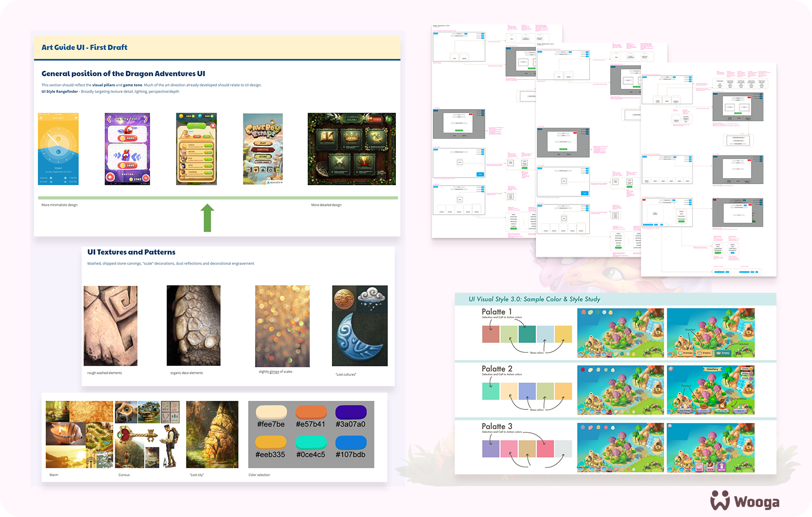Select the tan swatch in Palatte 3
The width and height of the screenshot is (812, 517).
(x=527, y=449)
